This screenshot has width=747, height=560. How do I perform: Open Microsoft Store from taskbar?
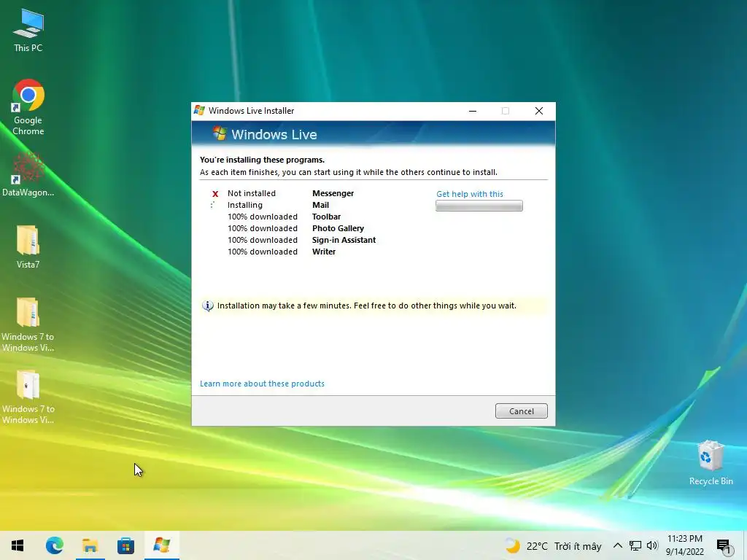(x=125, y=545)
